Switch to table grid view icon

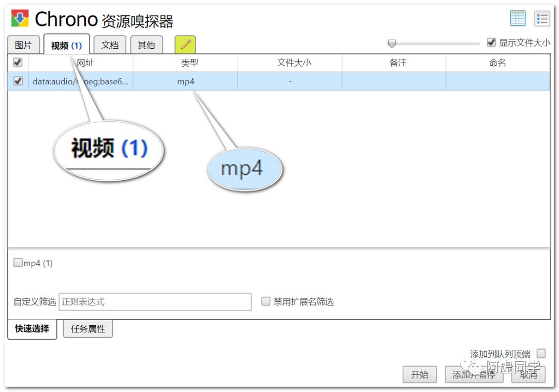click(518, 18)
